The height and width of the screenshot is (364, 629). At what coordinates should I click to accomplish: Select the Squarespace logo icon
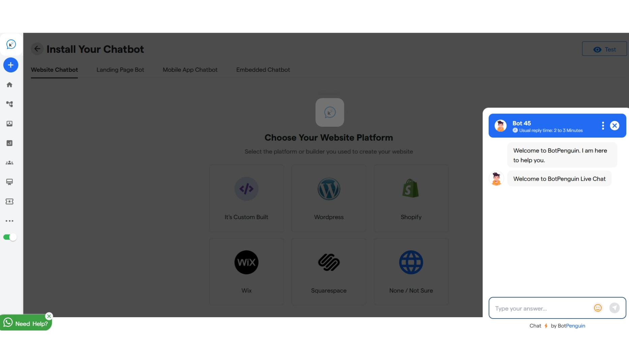(329, 262)
